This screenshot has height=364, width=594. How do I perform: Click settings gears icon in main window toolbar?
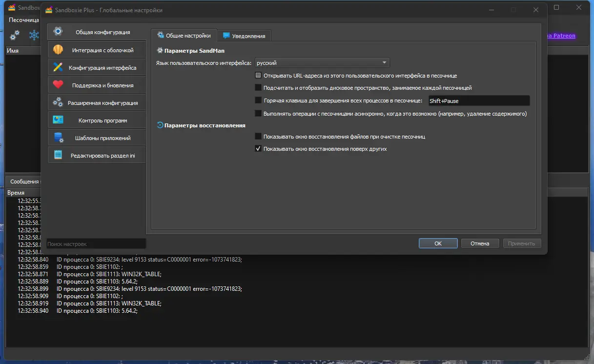15,35
